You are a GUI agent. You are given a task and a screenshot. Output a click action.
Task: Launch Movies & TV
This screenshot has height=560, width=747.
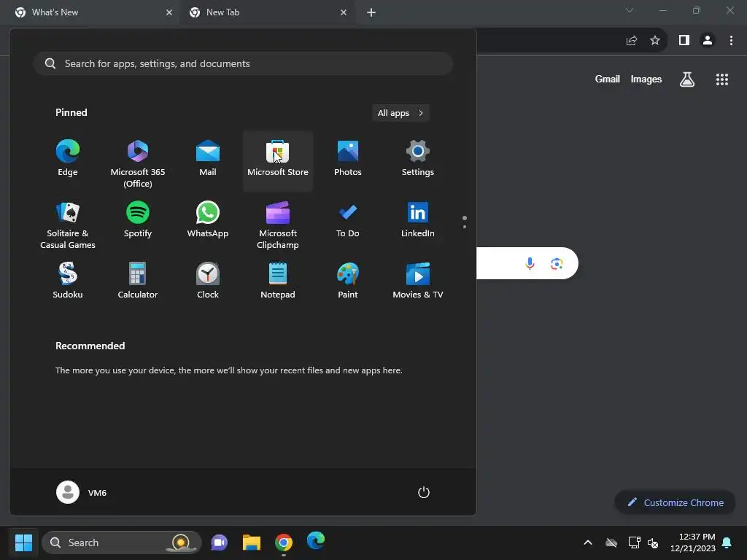click(x=418, y=281)
